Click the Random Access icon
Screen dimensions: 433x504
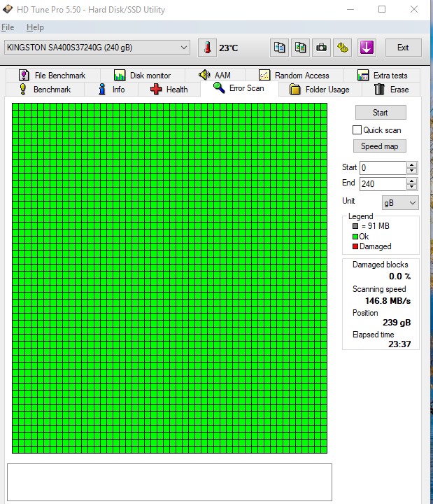(x=264, y=75)
